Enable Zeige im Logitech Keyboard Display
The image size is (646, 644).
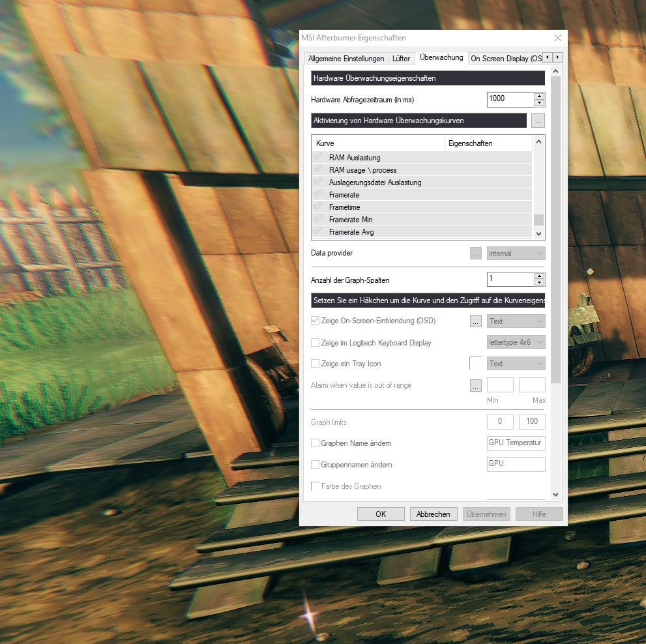pos(315,342)
